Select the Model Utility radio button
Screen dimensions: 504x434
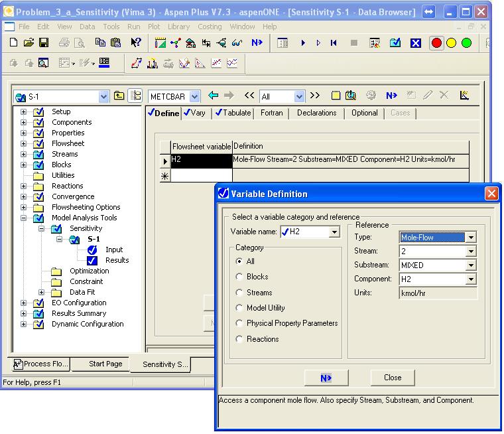point(239,308)
